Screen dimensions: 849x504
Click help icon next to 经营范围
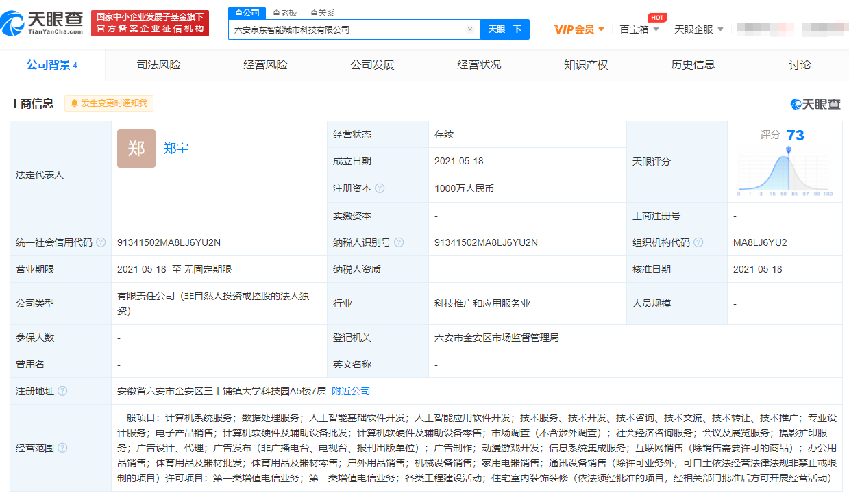coord(62,448)
